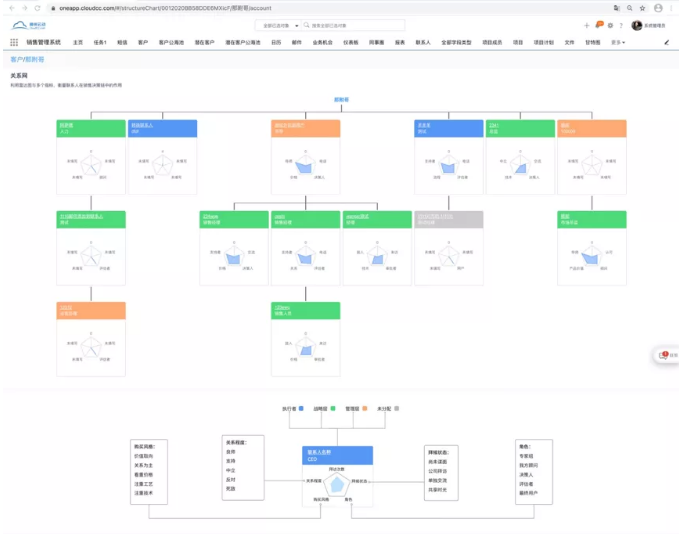This screenshot has width=679, height=534.
Task: Open the notifications icon with red badge
Action: click(x=598, y=24)
